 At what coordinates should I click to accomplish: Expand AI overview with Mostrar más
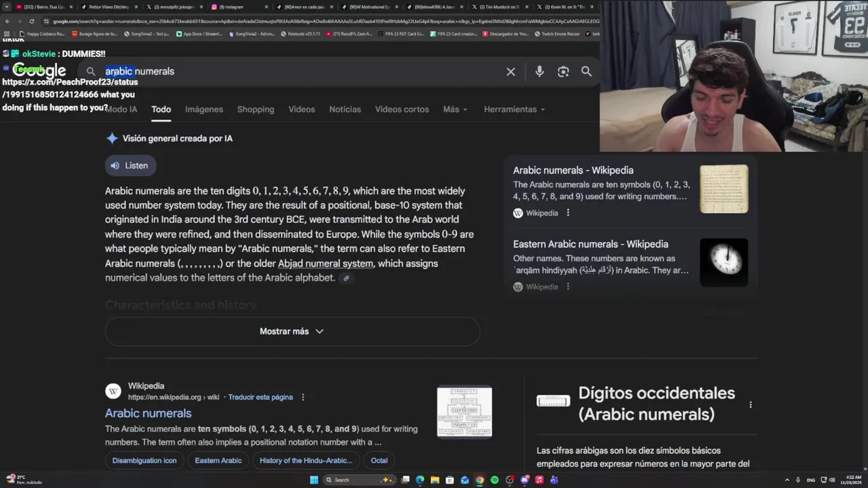(x=292, y=331)
